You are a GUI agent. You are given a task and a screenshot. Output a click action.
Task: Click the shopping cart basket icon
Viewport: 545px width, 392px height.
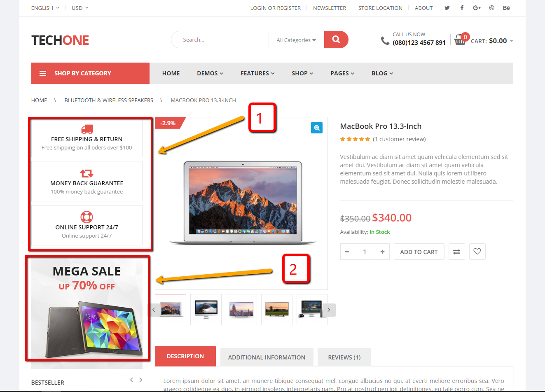click(460, 40)
